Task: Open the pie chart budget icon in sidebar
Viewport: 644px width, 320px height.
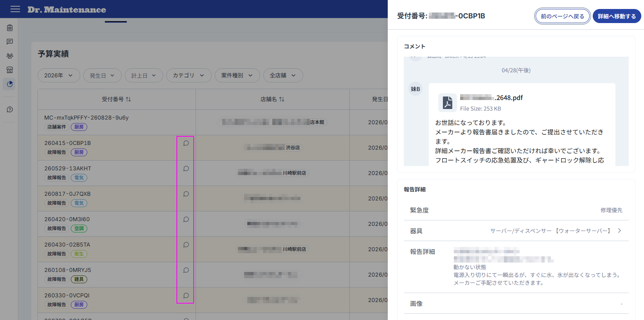Action: point(10,84)
